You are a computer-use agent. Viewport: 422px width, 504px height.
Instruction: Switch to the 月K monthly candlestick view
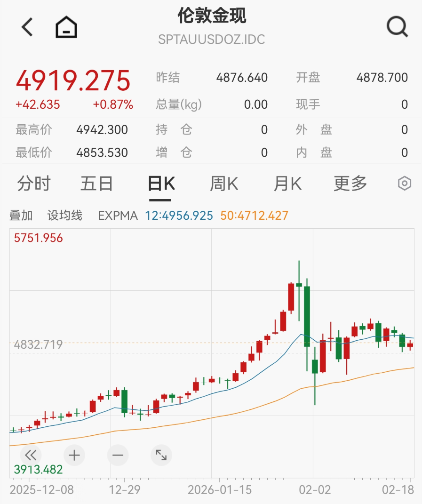tap(287, 184)
